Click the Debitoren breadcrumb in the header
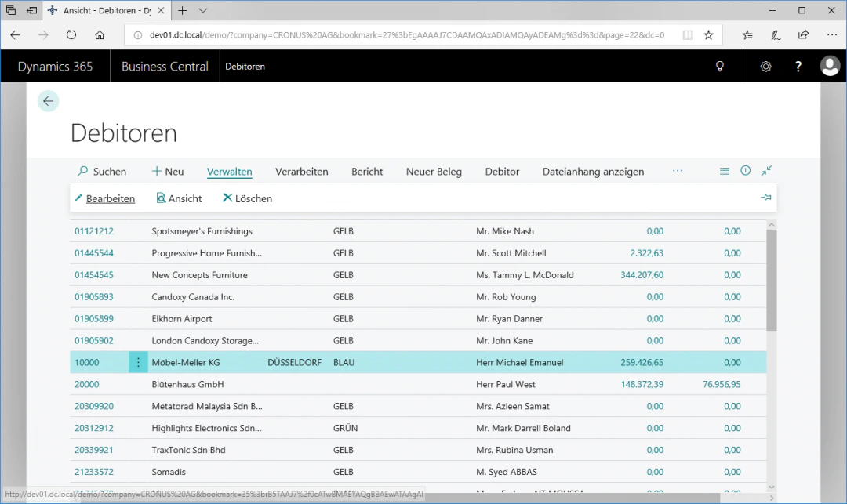This screenshot has width=847, height=504. tap(245, 67)
